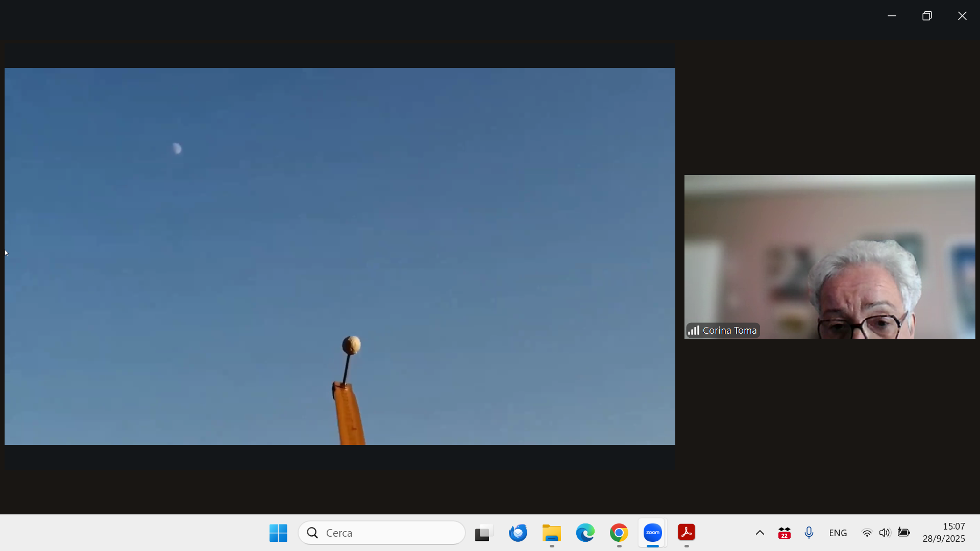Screen dimensions: 980x551
Task: Restore down the Zoom meeting window
Action: pyautogui.click(x=927, y=16)
